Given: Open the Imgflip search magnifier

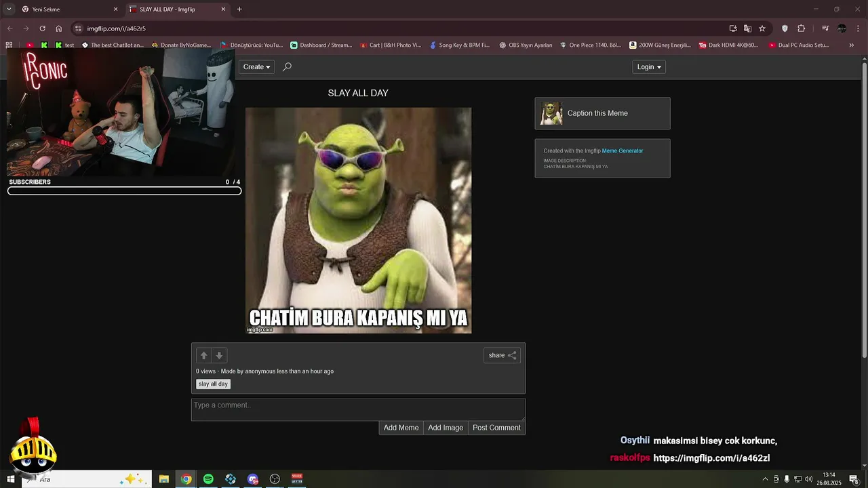Looking at the screenshot, I should coord(287,66).
